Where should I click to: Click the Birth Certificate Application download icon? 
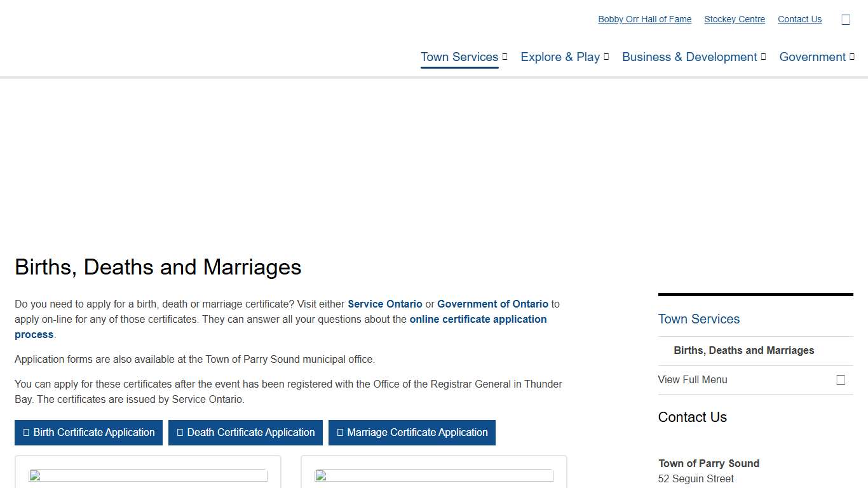click(27, 433)
